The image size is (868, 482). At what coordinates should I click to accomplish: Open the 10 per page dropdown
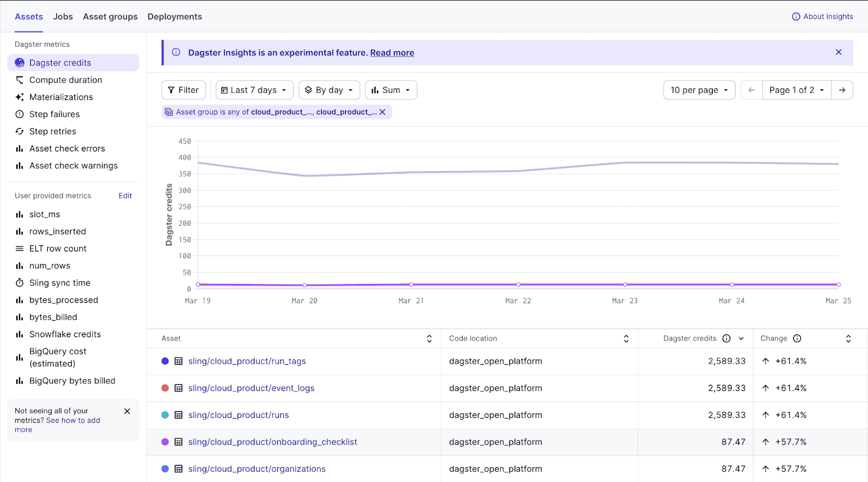(x=699, y=90)
